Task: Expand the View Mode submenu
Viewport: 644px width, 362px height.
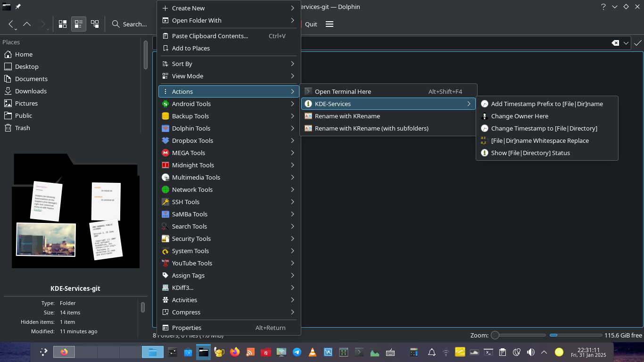Action: click(x=292, y=76)
